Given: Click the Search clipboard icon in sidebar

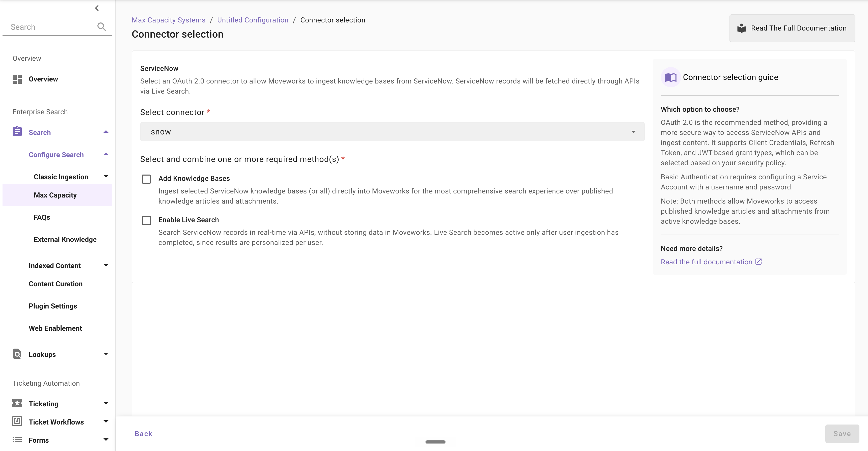Looking at the screenshot, I should 17,131.
